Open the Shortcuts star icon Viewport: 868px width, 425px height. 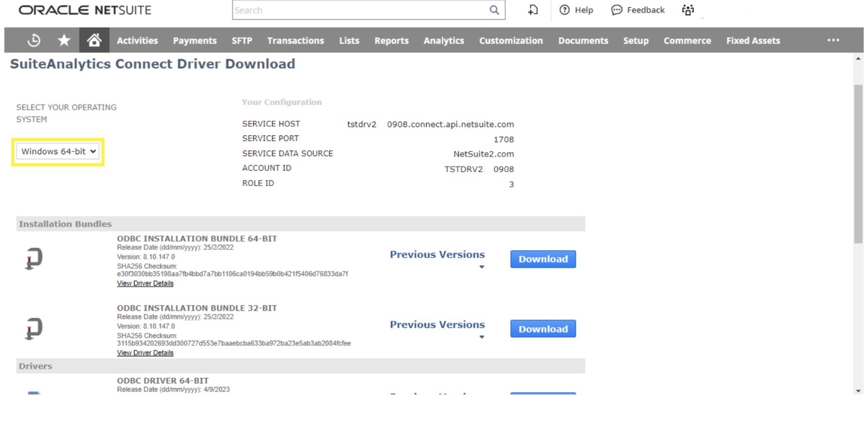pos(64,40)
